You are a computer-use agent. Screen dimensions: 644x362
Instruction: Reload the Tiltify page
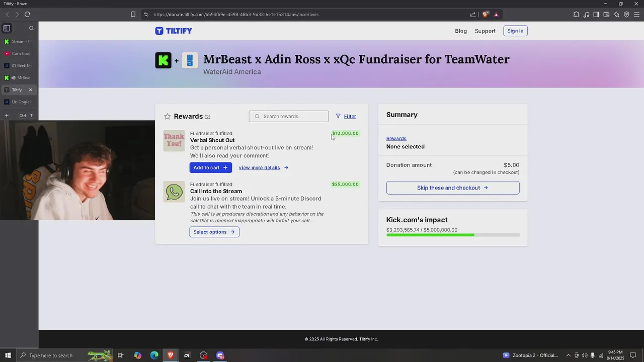(x=27, y=15)
